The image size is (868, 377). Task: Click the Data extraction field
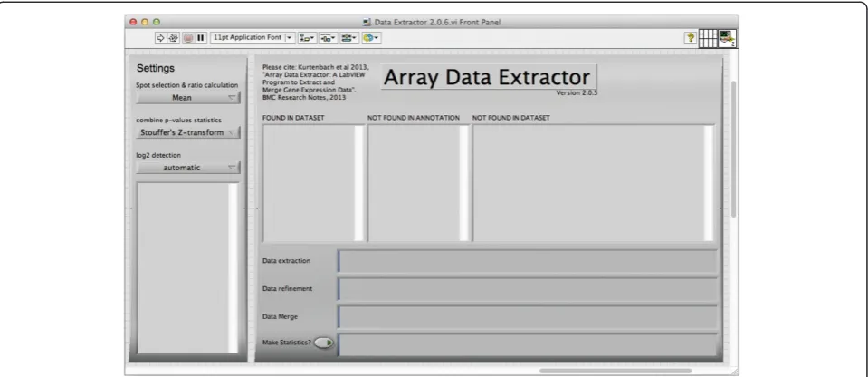click(528, 261)
